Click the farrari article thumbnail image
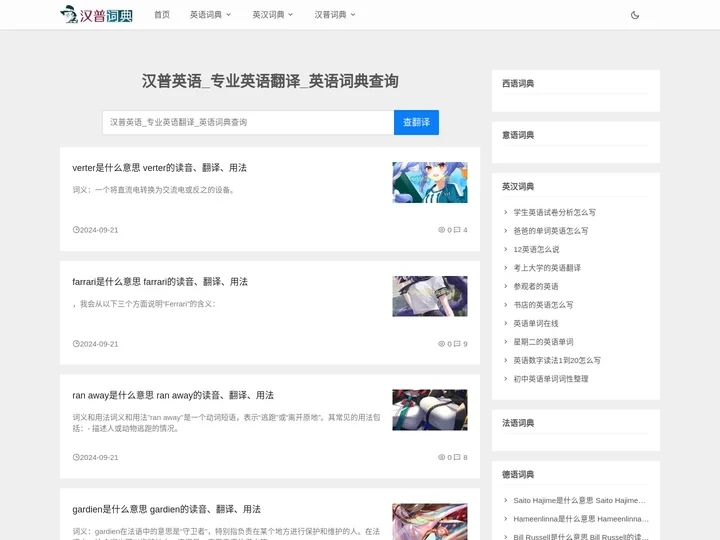720x540 pixels. point(430,296)
